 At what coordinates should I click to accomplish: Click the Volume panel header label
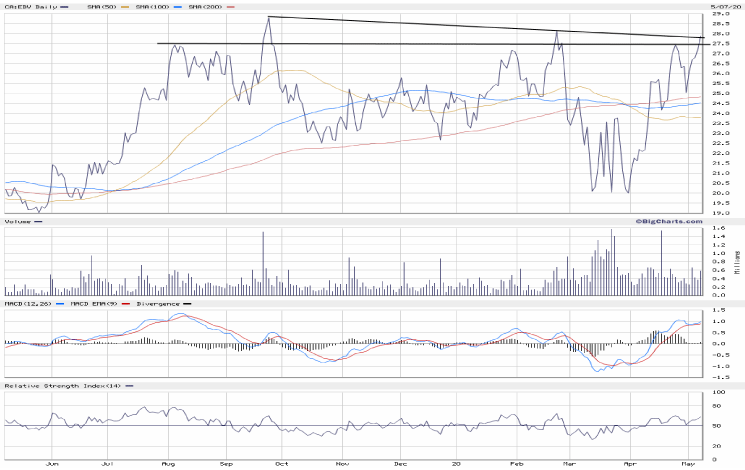point(17,220)
